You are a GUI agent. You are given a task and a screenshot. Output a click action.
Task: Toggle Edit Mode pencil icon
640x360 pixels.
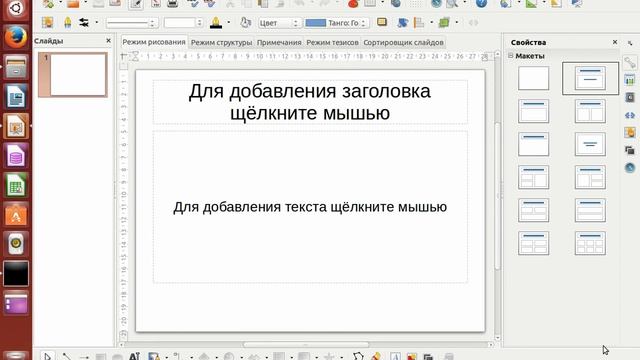136,4
